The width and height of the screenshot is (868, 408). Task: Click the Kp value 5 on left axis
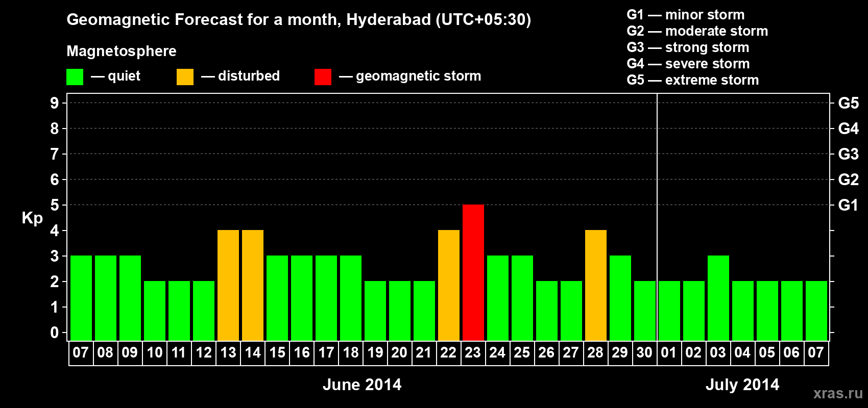pos(55,205)
